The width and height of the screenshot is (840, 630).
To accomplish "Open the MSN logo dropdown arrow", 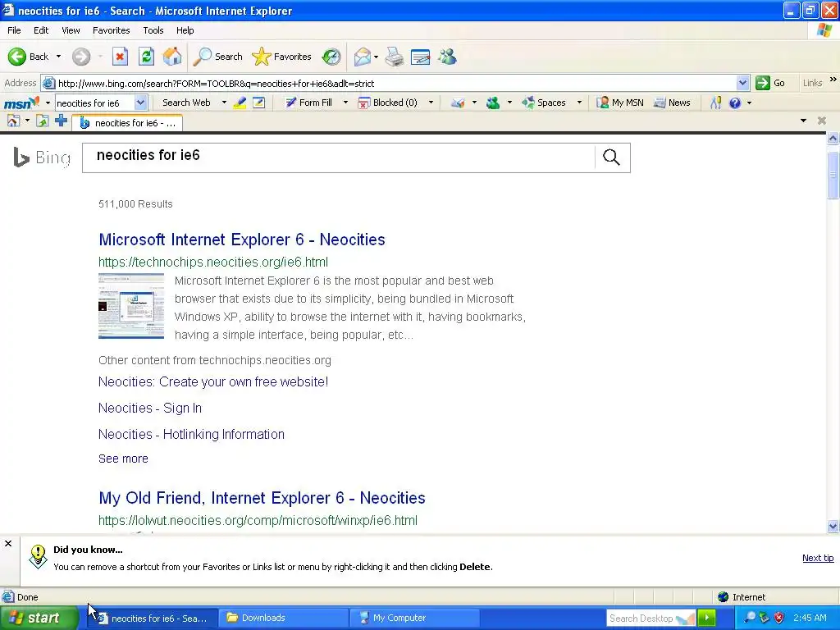I will tap(48, 103).
